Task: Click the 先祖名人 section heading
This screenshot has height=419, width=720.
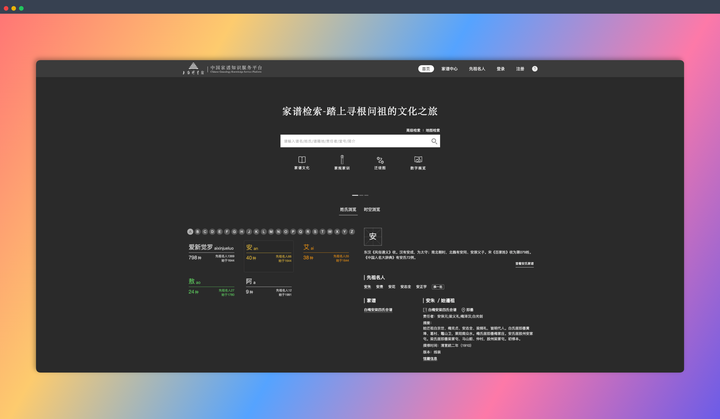Action: 375,277
